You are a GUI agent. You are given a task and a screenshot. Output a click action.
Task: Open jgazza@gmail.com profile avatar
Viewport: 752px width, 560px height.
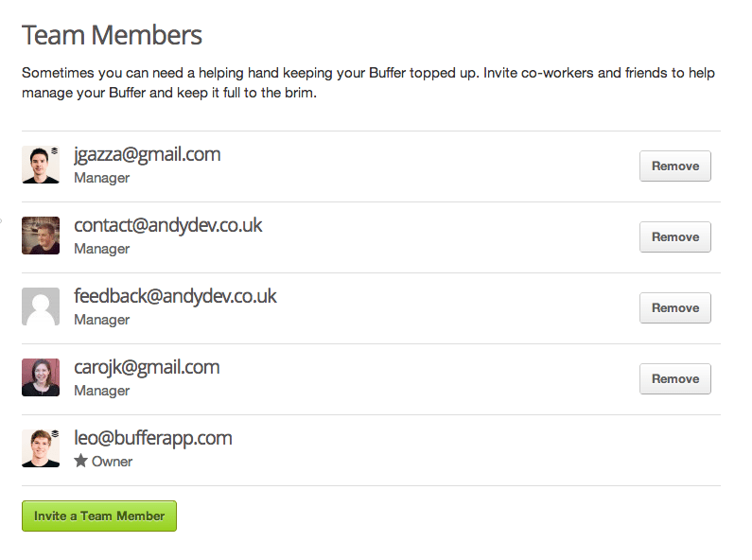point(41,165)
